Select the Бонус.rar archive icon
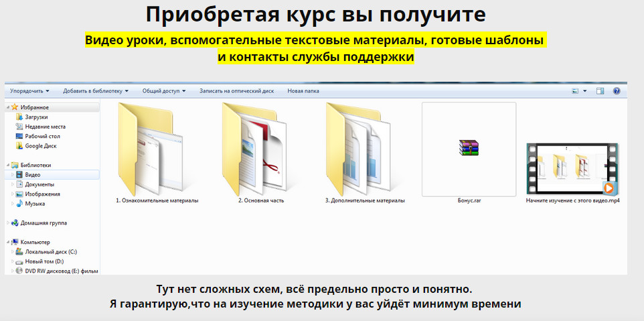Image resolution: width=644 pixels, height=321 pixels. [x=469, y=148]
